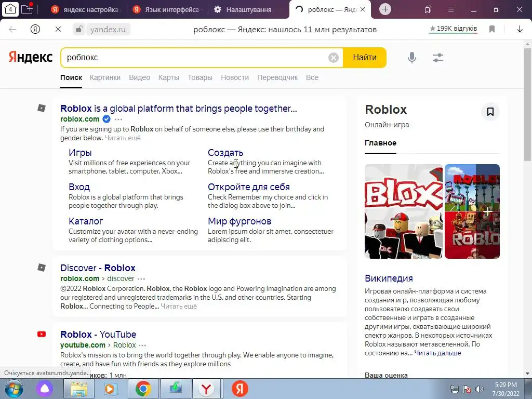Viewport: 532px width, 399px height.
Task: Close the 'роблокс — Яндекс' tab
Action: (362, 9)
